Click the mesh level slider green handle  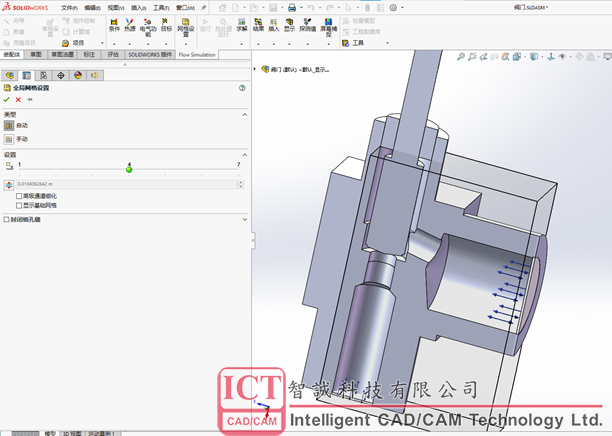pyautogui.click(x=129, y=169)
